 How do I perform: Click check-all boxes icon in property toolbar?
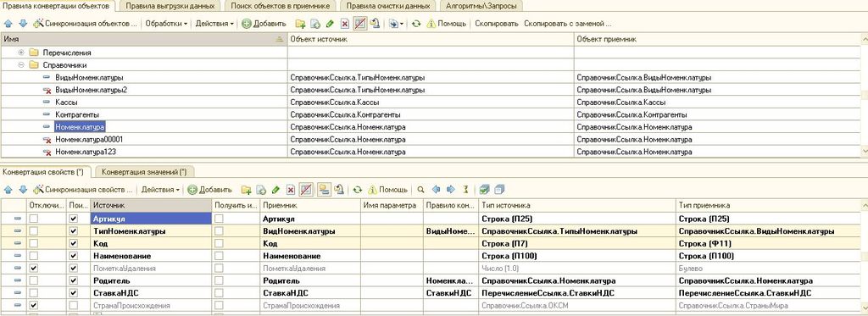coord(484,189)
